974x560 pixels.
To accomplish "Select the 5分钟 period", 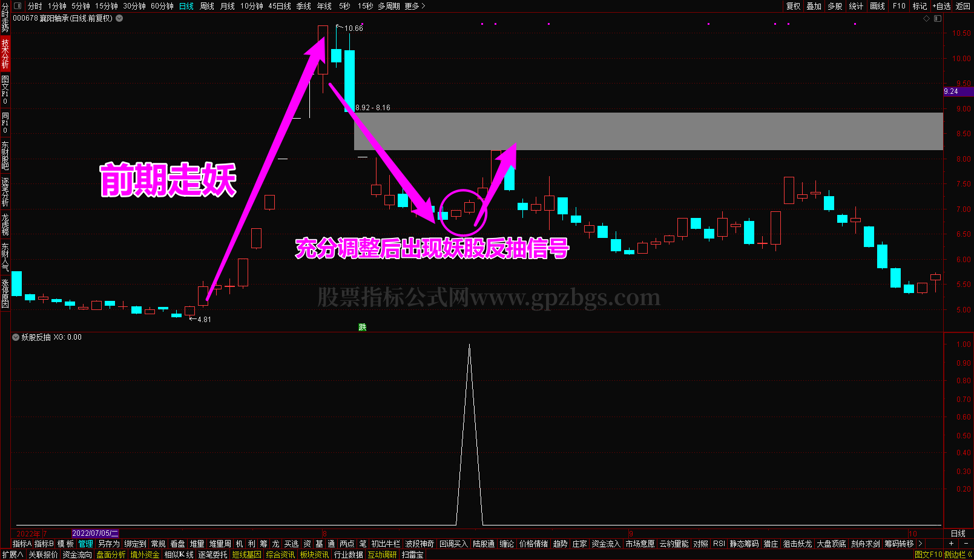I will (x=81, y=6).
